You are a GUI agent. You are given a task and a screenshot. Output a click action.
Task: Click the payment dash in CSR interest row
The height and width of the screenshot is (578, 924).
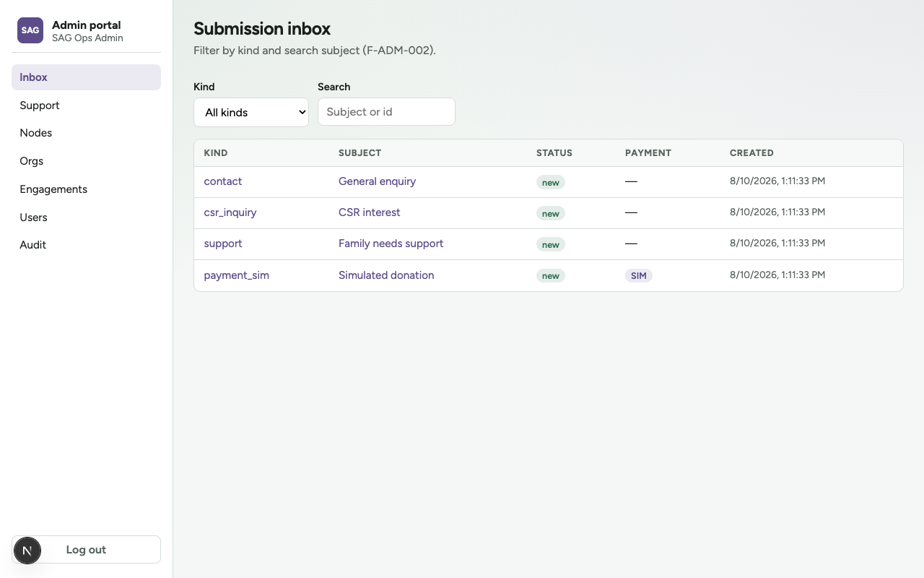631,212
